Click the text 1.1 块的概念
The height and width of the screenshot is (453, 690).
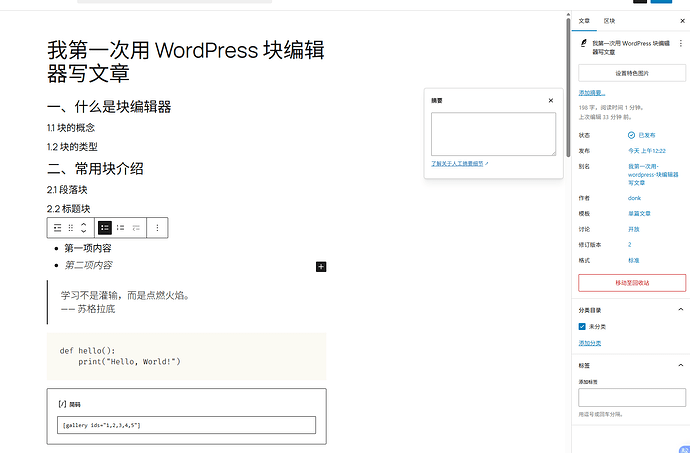[71, 128]
